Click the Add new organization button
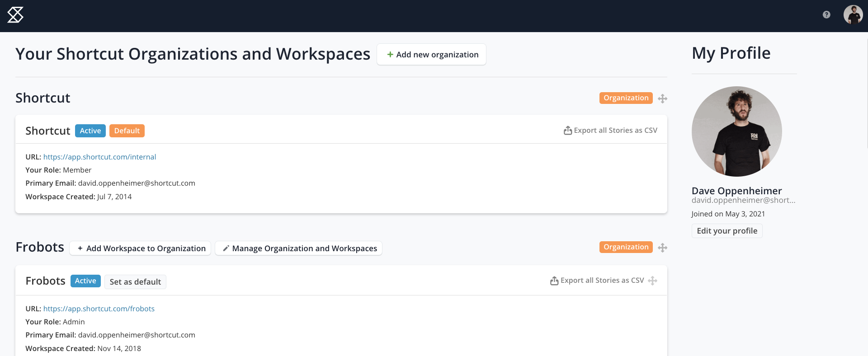This screenshot has height=356, width=868. pyautogui.click(x=431, y=54)
